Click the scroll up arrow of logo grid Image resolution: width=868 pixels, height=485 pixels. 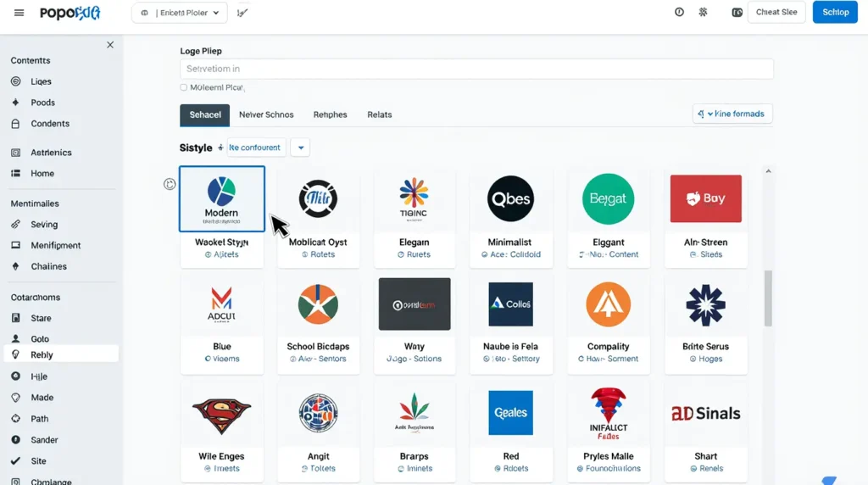(768, 171)
